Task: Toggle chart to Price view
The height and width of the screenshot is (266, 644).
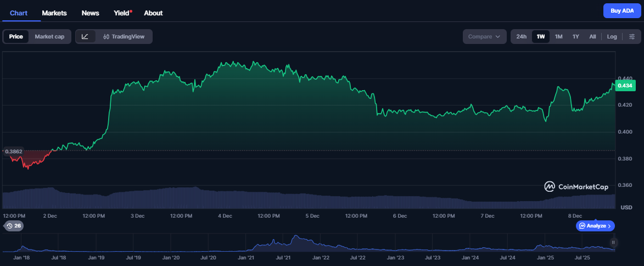Action: point(16,37)
